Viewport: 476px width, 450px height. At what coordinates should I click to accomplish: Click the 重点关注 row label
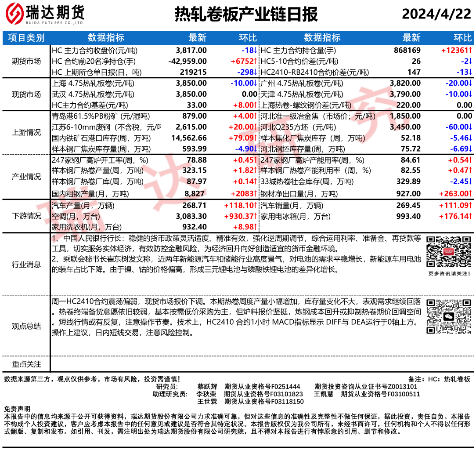[x=26, y=364]
